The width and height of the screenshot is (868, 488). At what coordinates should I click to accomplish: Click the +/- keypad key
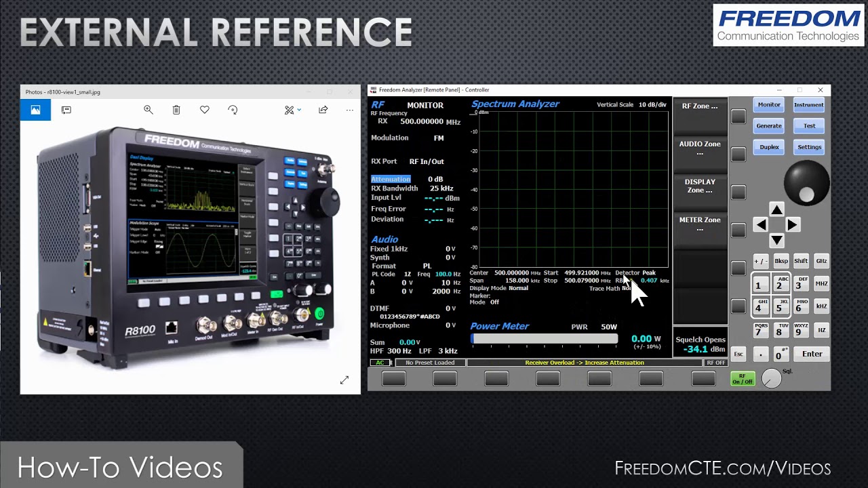761,262
